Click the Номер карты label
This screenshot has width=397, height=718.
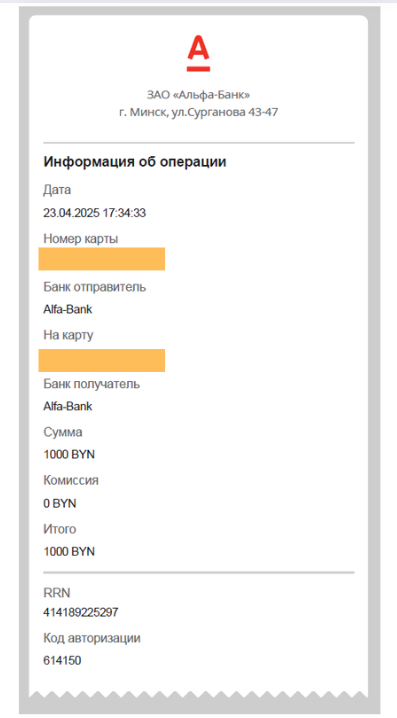point(81,239)
